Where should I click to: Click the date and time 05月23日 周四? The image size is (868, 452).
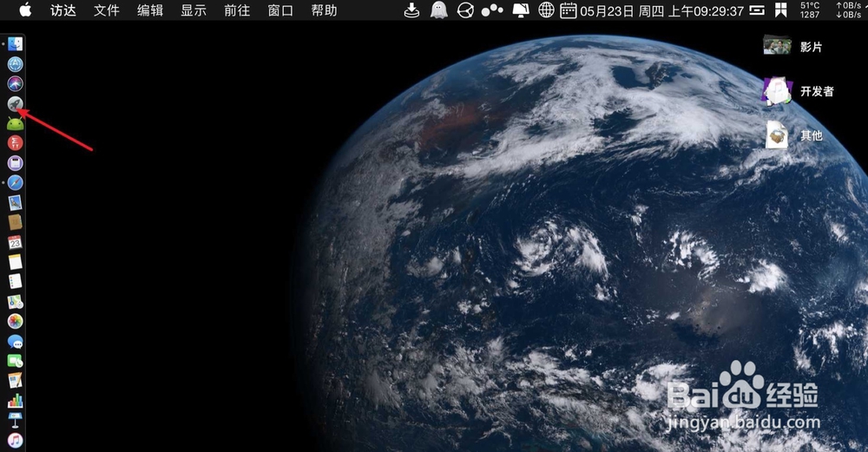[621, 10]
